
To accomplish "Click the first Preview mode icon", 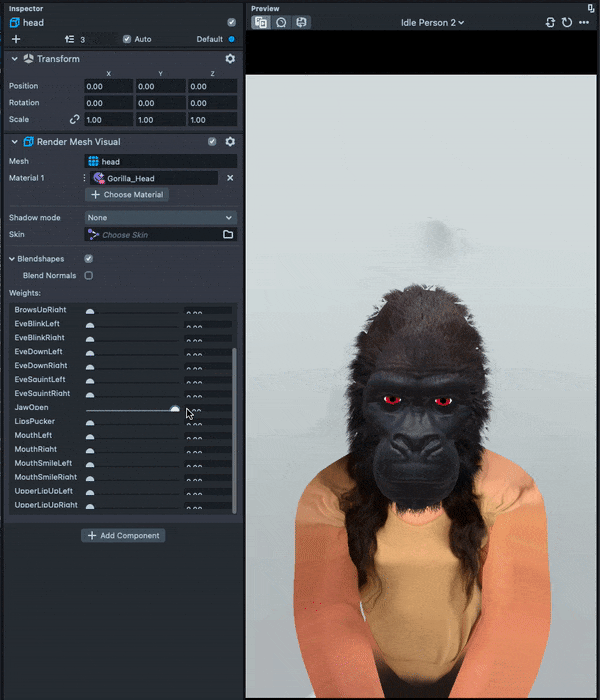I will pyautogui.click(x=261, y=22).
